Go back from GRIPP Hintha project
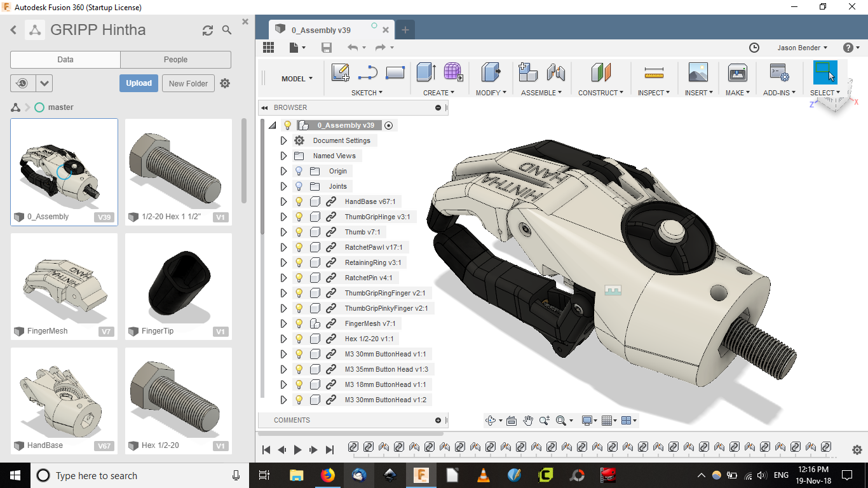The width and height of the screenshot is (868, 488). coord(13,30)
